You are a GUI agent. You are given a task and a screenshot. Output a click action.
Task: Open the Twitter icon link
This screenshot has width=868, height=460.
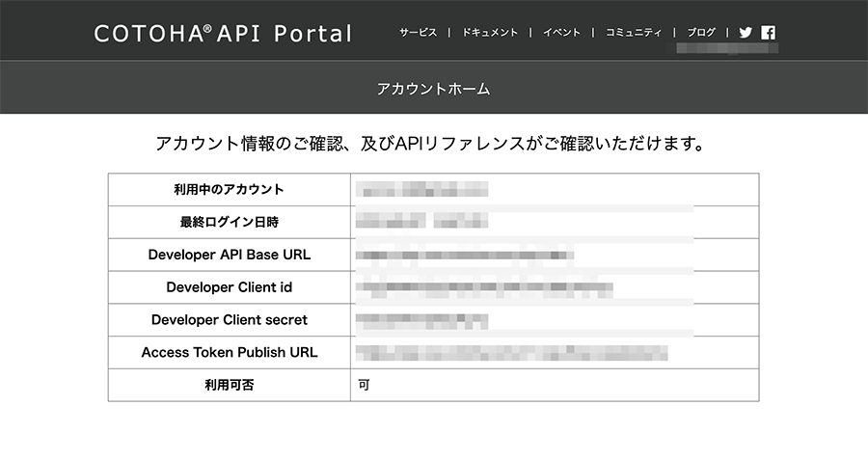tap(746, 33)
